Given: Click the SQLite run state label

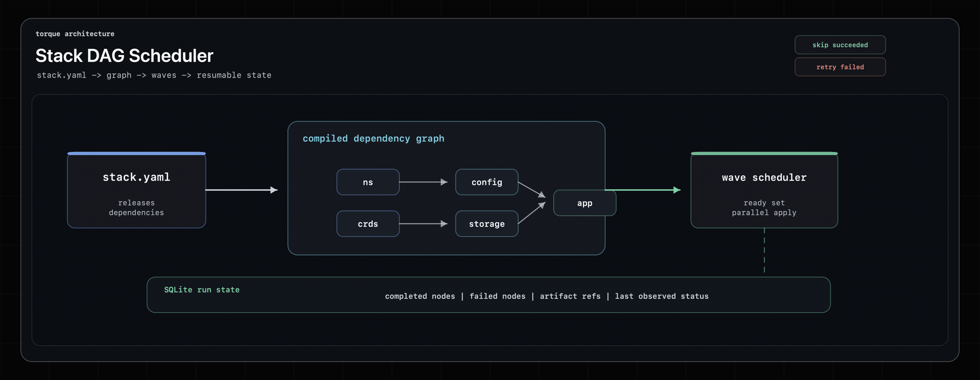Looking at the screenshot, I should 202,290.
